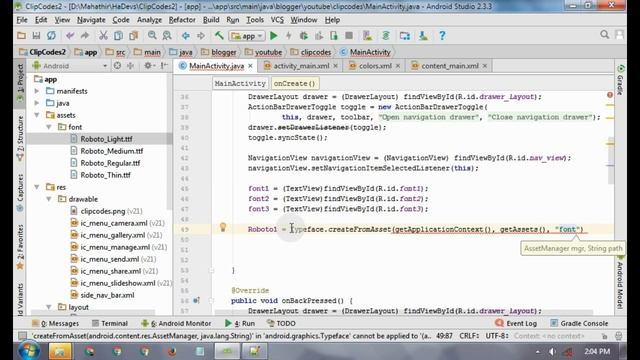Open the TODO tool window

coord(282,323)
